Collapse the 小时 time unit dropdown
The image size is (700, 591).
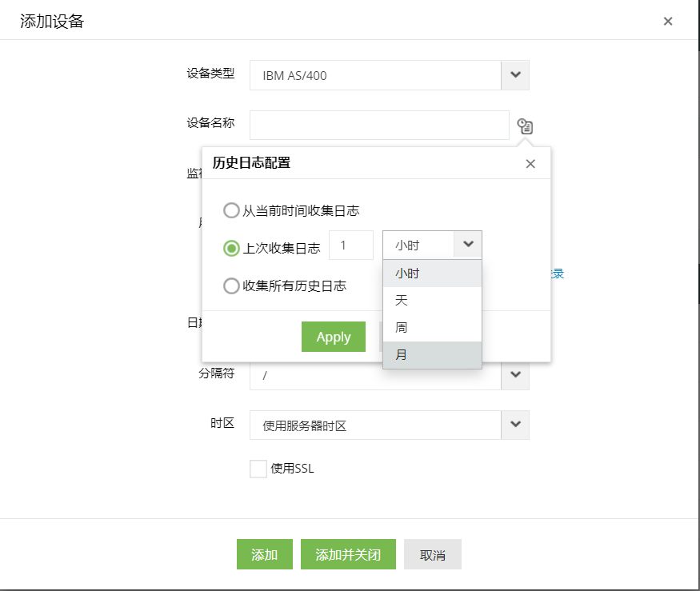[x=468, y=245]
